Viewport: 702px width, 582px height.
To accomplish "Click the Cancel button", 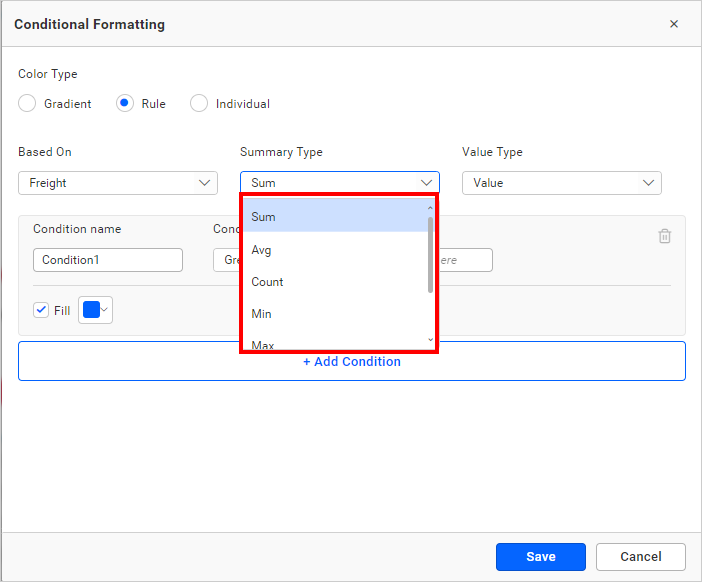I will click(x=640, y=557).
